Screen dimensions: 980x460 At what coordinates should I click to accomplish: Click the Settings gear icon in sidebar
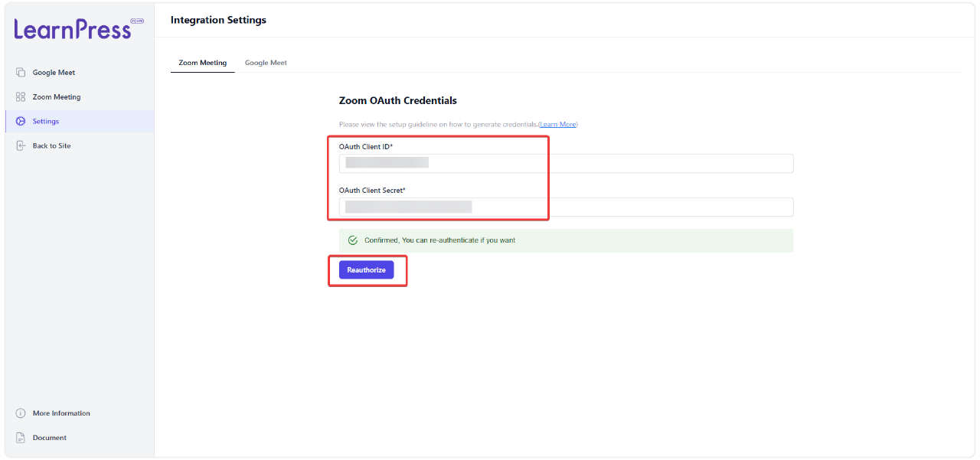21,122
